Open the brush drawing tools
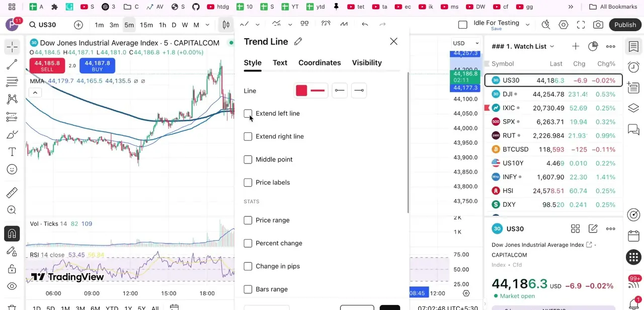The height and width of the screenshot is (310, 644). 12,134
